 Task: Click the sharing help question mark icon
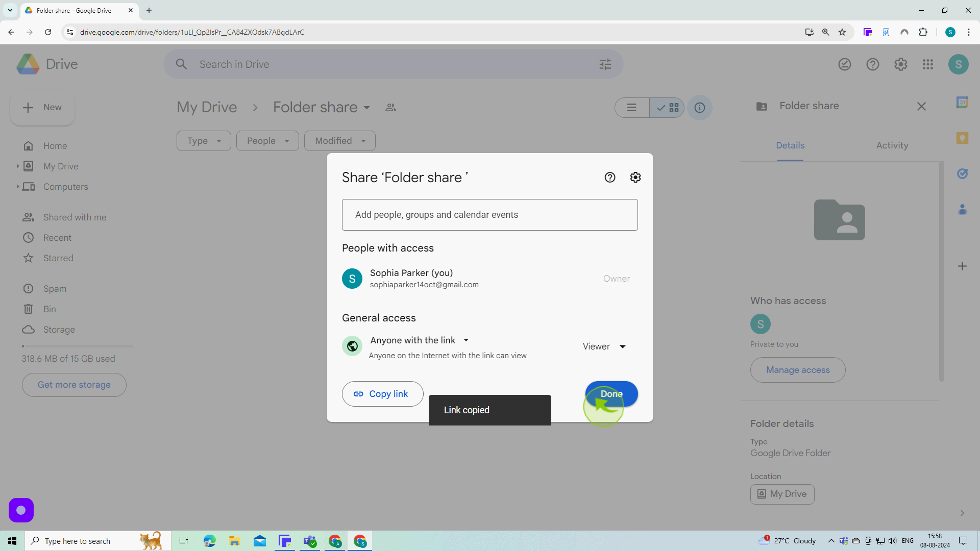coord(610,177)
